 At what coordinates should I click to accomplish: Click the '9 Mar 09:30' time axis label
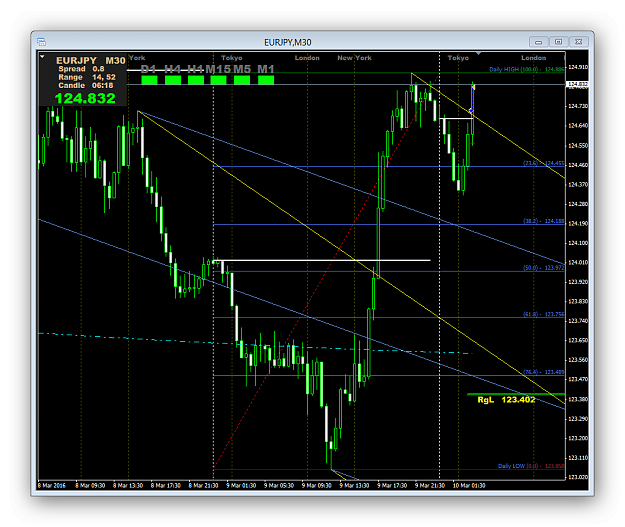coord(316,486)
